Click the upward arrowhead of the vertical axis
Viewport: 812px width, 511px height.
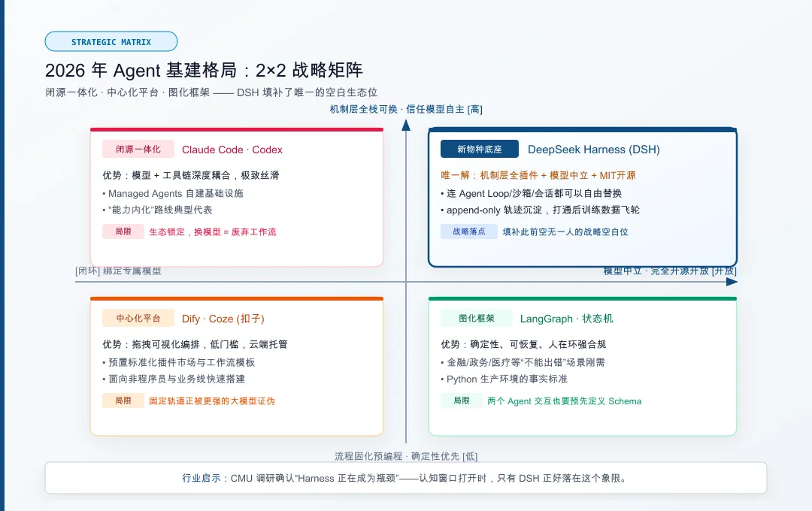click(406, 125)
